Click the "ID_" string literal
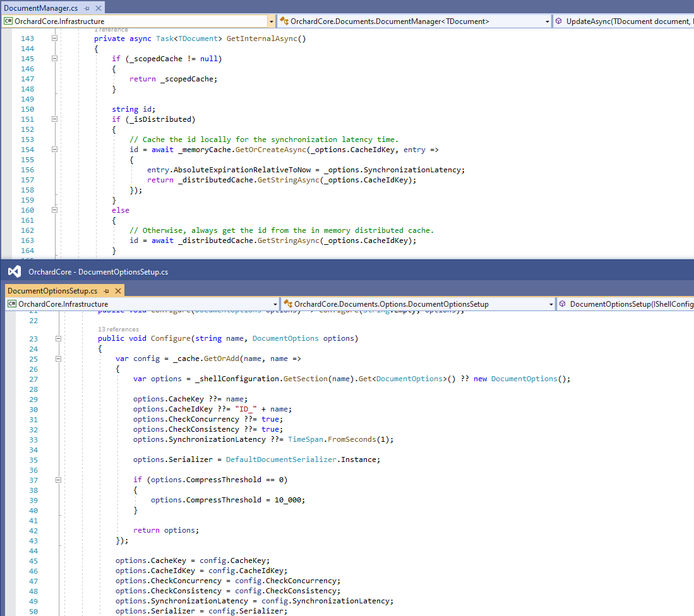Screen dimensions: 694x616 [246, 409]
